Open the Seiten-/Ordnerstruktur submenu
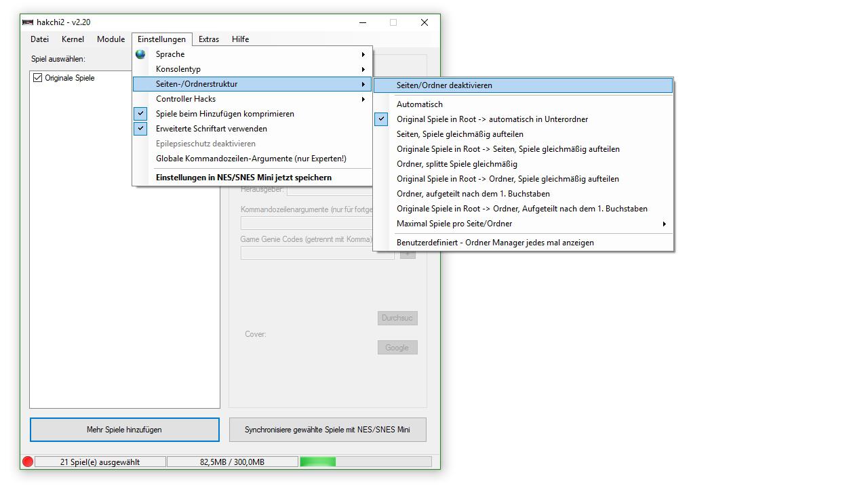Image resolution: width=868 pixels, height=488 pixels. (252, 84)
